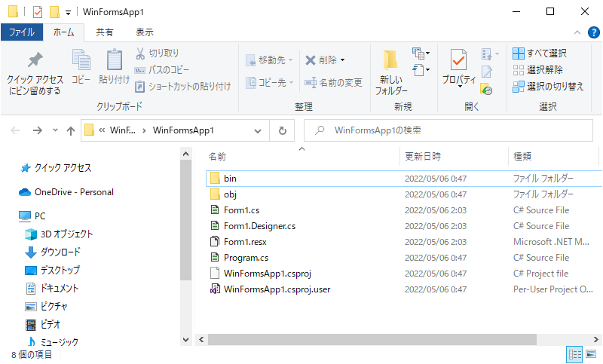Open recent locations dropdown arrow

(55, 130)
